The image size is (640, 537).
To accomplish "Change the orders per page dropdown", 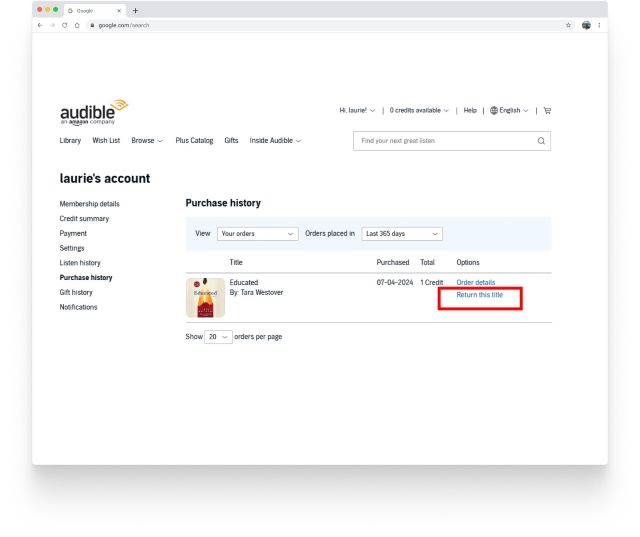I will click(x=218, y=337).
